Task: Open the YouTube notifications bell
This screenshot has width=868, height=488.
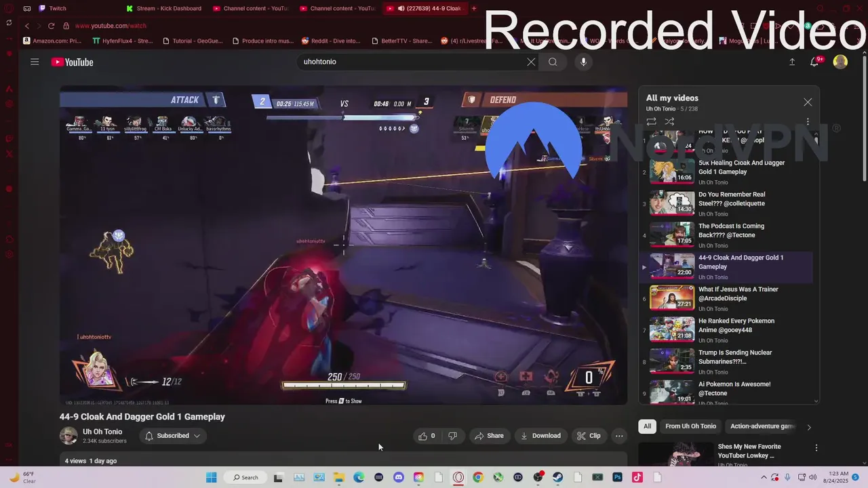Action: (816, 62)
